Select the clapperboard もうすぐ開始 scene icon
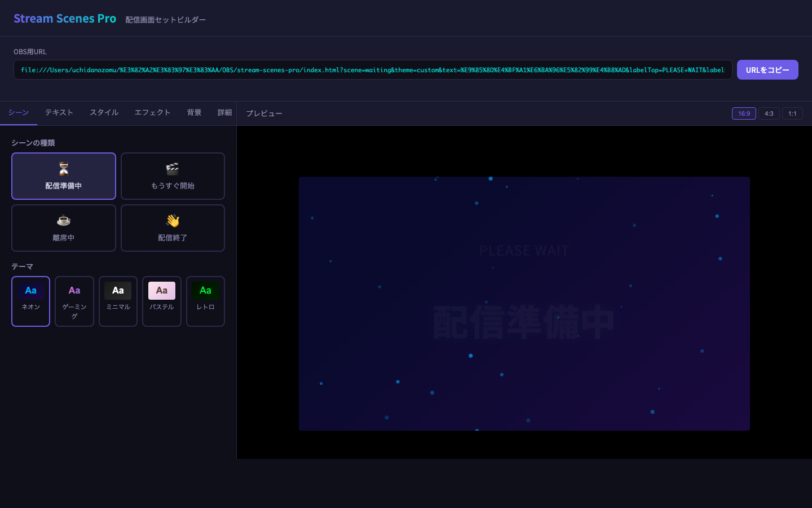 coord(173,169)
